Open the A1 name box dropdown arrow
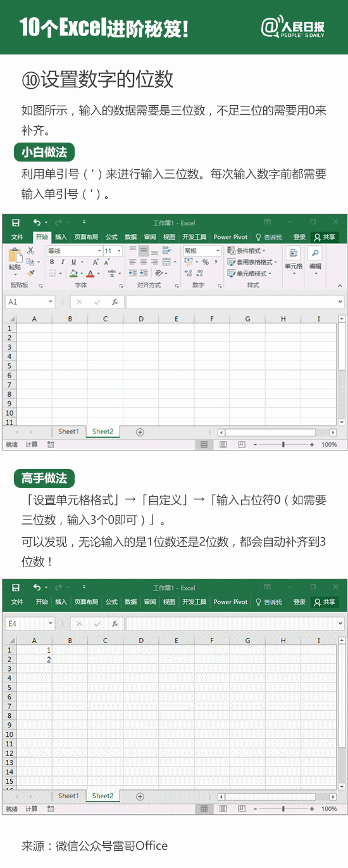The image size is (348, 868). (x=50, y=302)
